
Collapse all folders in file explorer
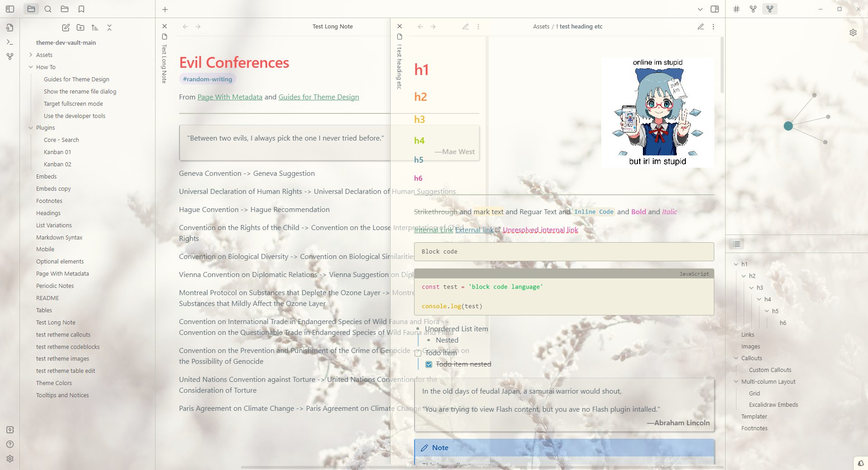pyautogui.click(x=109, y=28)
